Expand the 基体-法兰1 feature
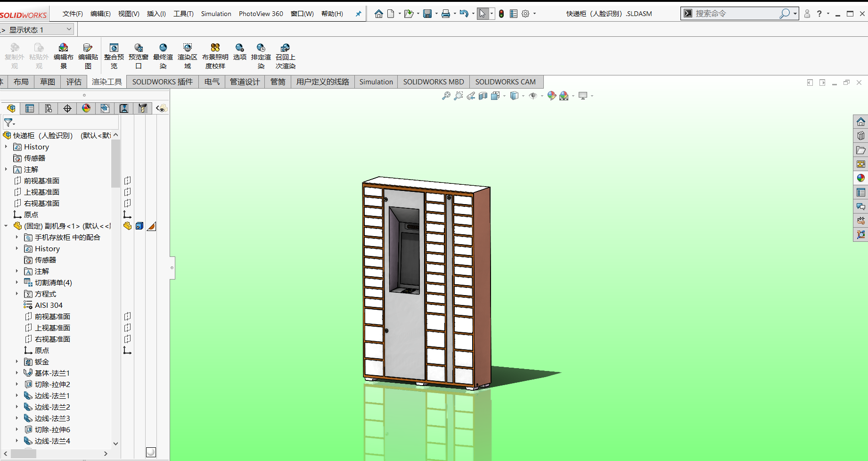 tap(16, 373)
